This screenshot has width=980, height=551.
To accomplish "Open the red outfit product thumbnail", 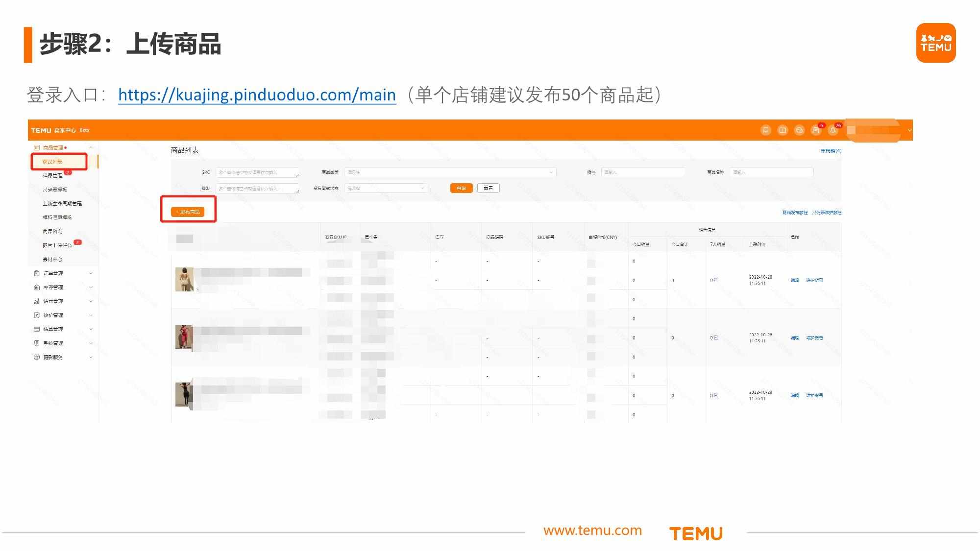I will [184, 337].
